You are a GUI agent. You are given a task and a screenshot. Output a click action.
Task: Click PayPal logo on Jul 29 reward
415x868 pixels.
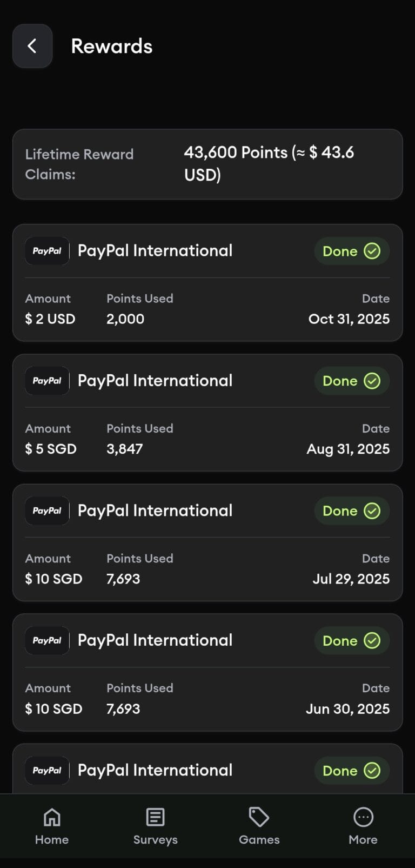tap(47, 511)
